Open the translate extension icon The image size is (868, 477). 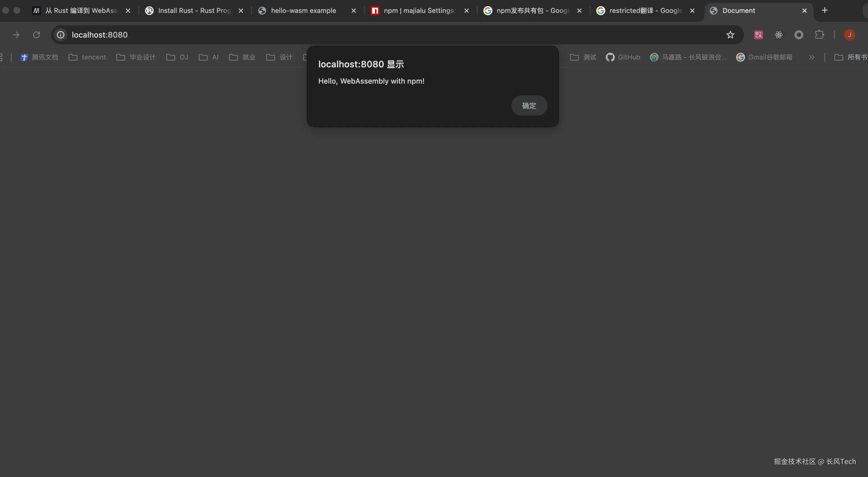(758, 35)
